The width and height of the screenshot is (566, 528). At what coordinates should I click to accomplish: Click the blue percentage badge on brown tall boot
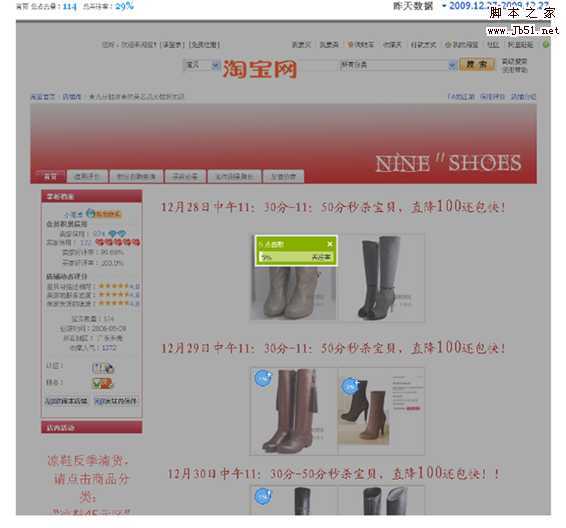pyautogui.click(x=263, y=379)
